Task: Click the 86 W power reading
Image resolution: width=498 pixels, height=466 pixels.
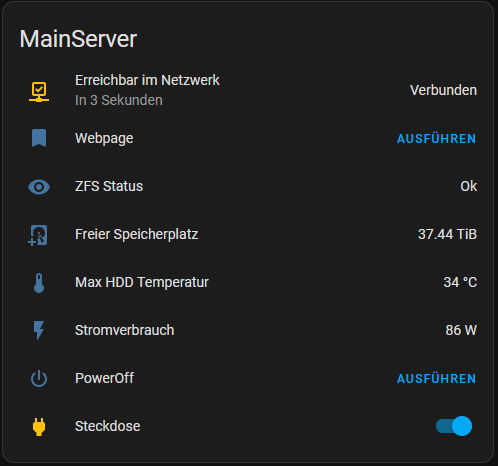Action: pyautogui.click(x=461, y=330)
